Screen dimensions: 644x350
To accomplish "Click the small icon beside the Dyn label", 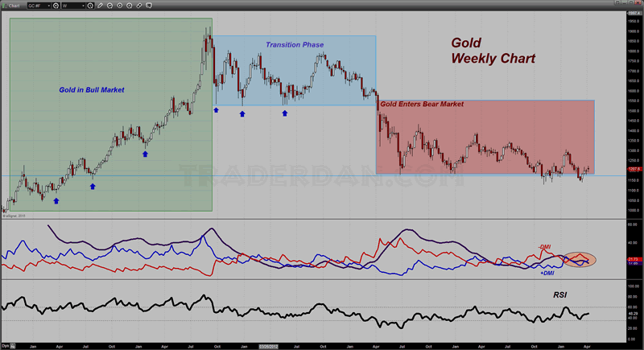I will (x=13, y=346).
